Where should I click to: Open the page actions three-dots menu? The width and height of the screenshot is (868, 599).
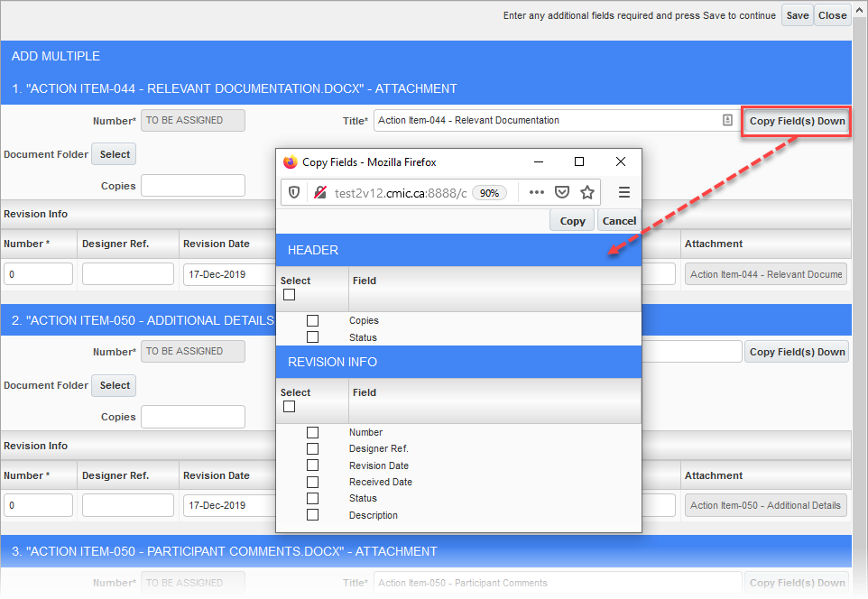[x=536, y=192]
